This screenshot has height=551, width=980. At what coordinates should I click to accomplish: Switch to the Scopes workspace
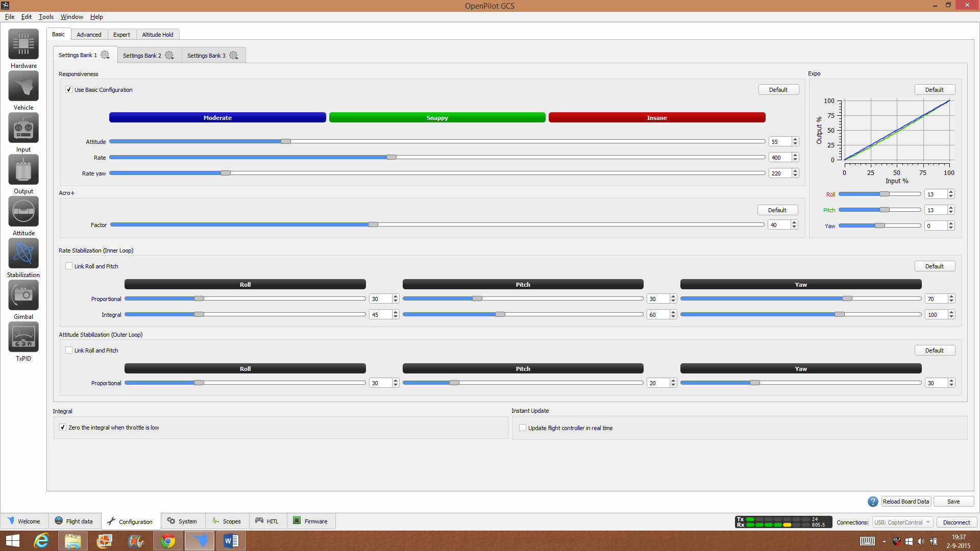(x=227, y=521)
